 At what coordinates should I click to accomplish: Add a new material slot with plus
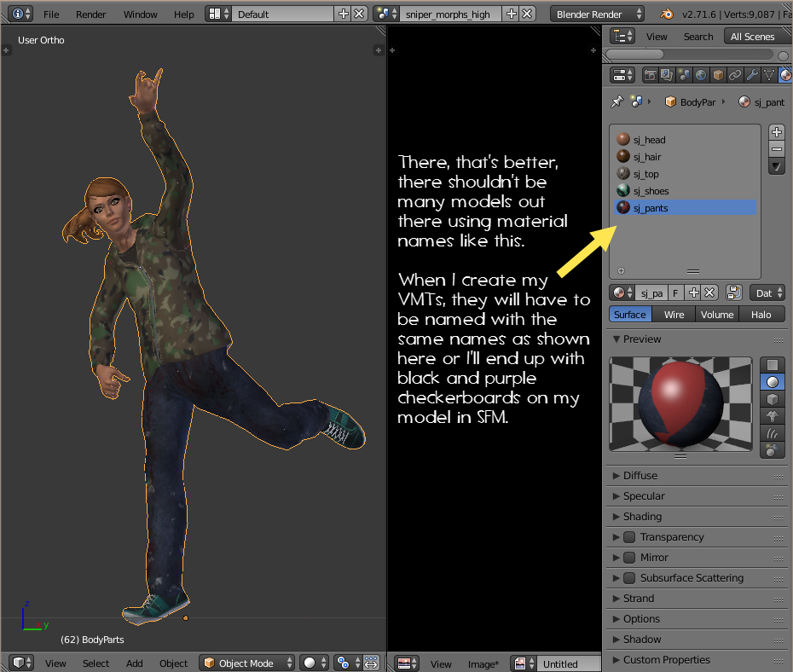[776, 132]
